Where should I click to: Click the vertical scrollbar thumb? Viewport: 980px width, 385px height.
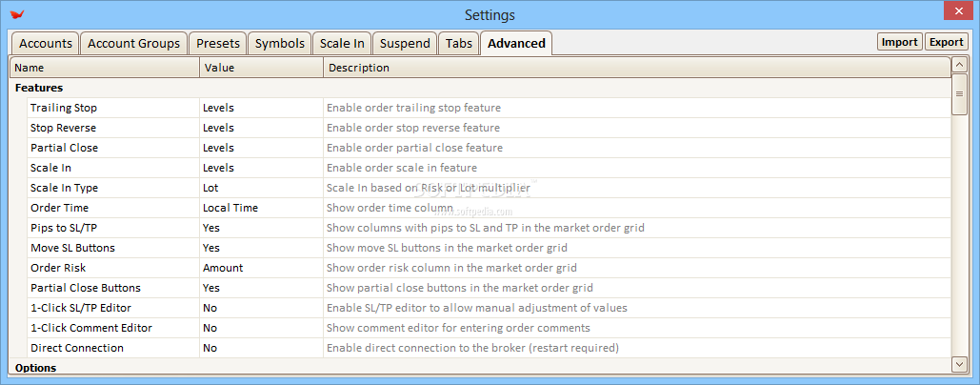tap(959, 93)
